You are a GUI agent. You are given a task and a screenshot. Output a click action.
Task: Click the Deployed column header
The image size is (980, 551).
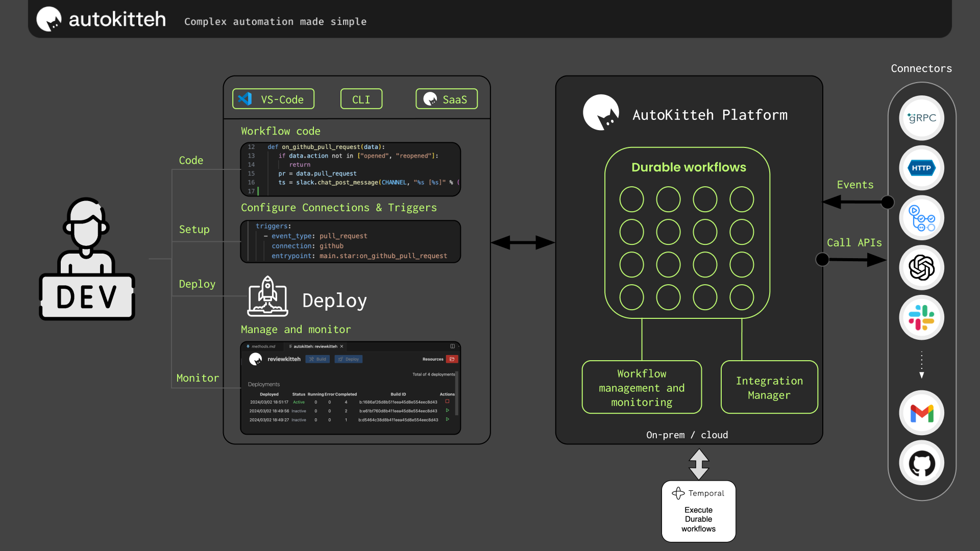click(x=269, y=394)
